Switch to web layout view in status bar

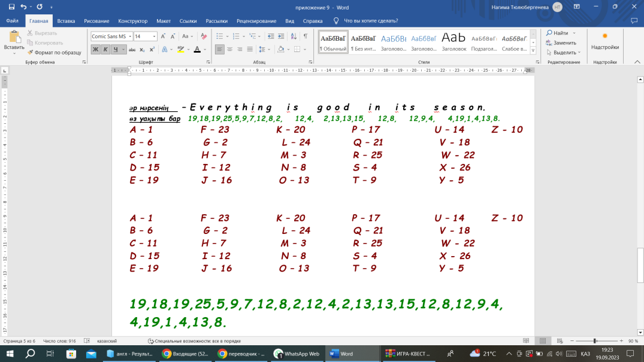click(x=560, y=340)
